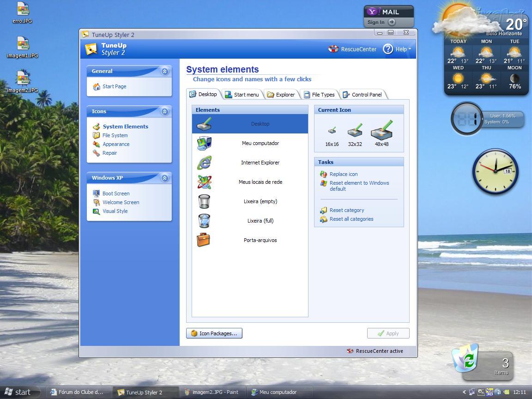Click Reset category task
The width and height of the screenshot is (532, 399).
click(x=347, y=211)
